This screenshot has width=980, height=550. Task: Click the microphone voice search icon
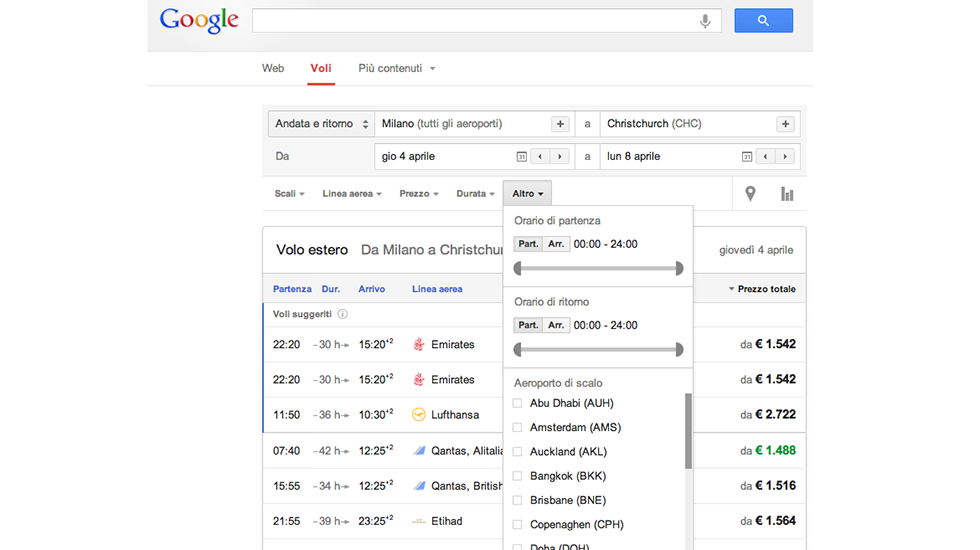pos(705,21)
